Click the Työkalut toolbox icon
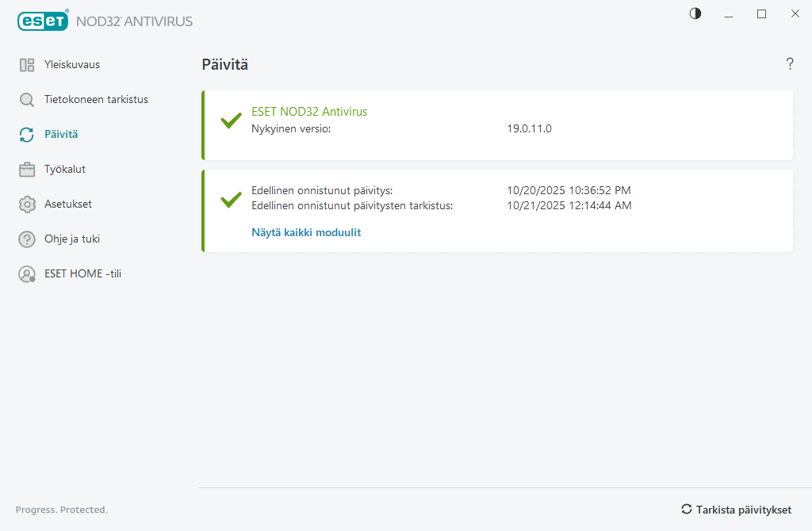 [x=27, y=170]
